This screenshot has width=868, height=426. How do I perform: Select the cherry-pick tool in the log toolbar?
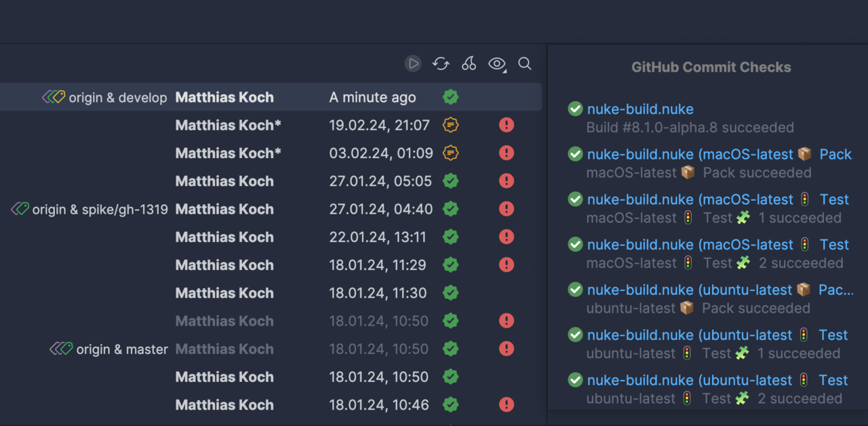pos(469,63)
